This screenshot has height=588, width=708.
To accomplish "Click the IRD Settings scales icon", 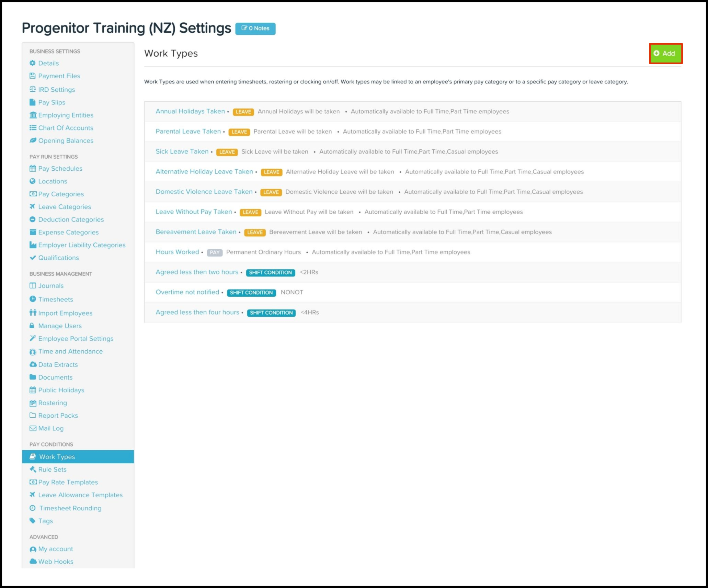I will pyautogui.click(x=33, y=89).
